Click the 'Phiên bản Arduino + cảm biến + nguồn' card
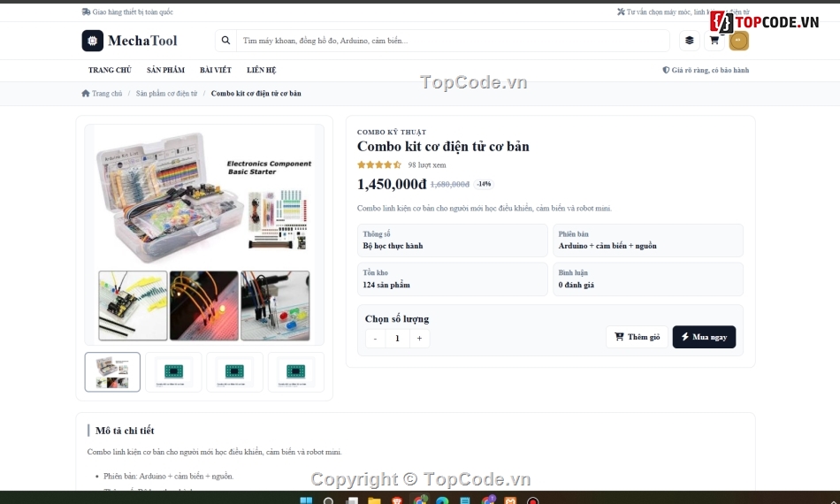The width and height of the screenshot is (840, 504). click(648, 241)
